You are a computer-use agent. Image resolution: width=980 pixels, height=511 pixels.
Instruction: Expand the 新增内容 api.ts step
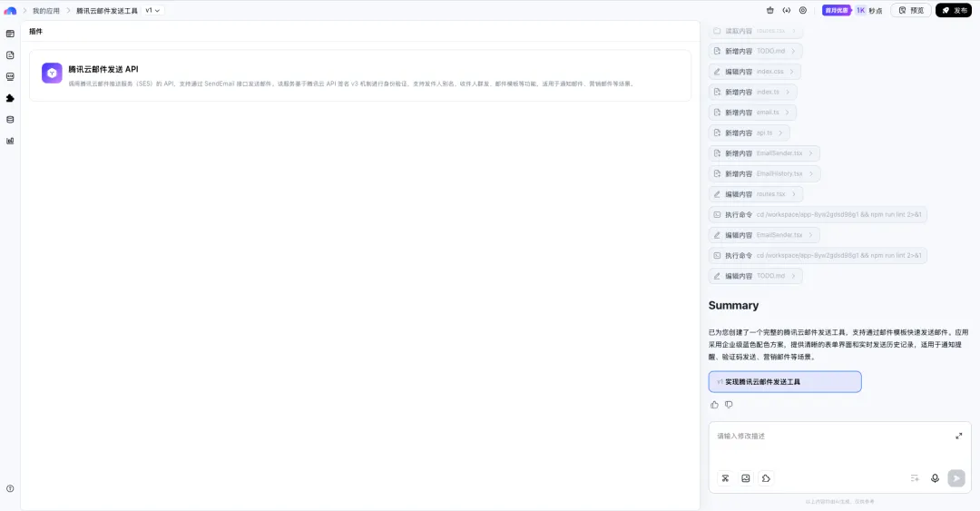(750, 133)
